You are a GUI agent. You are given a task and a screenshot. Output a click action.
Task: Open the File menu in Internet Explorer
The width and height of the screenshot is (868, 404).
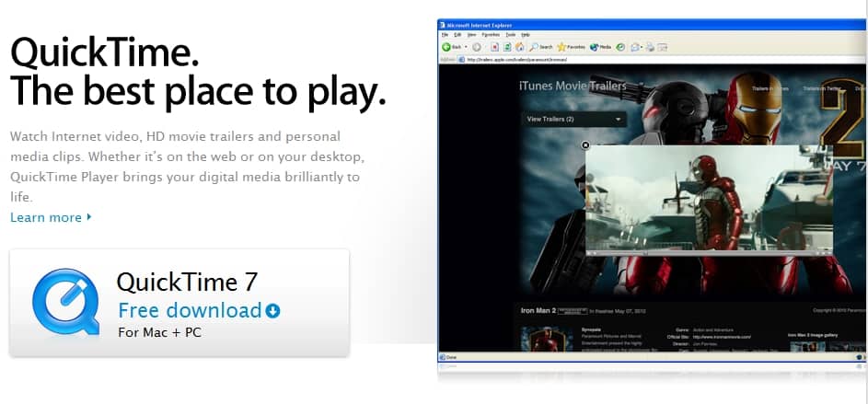[x=445, y=35]
